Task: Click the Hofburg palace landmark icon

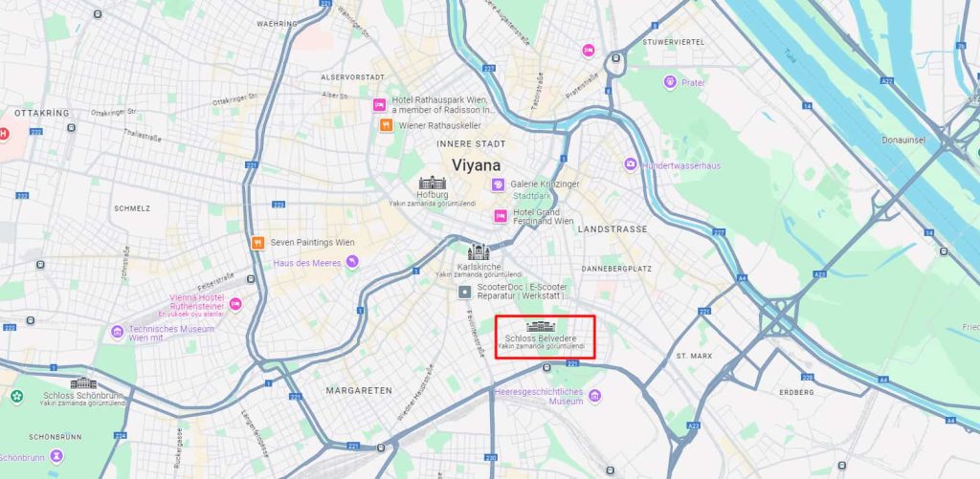Action: 432,183
